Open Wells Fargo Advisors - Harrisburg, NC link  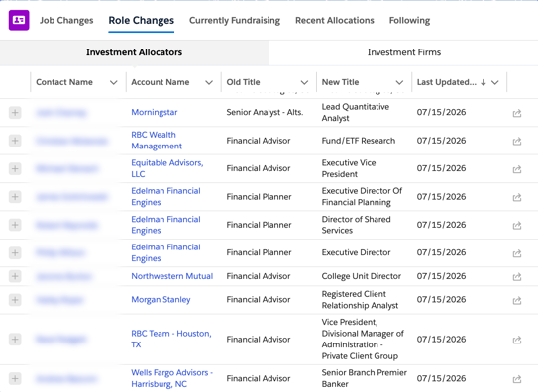pyautogui.click(x=171, y=378)
